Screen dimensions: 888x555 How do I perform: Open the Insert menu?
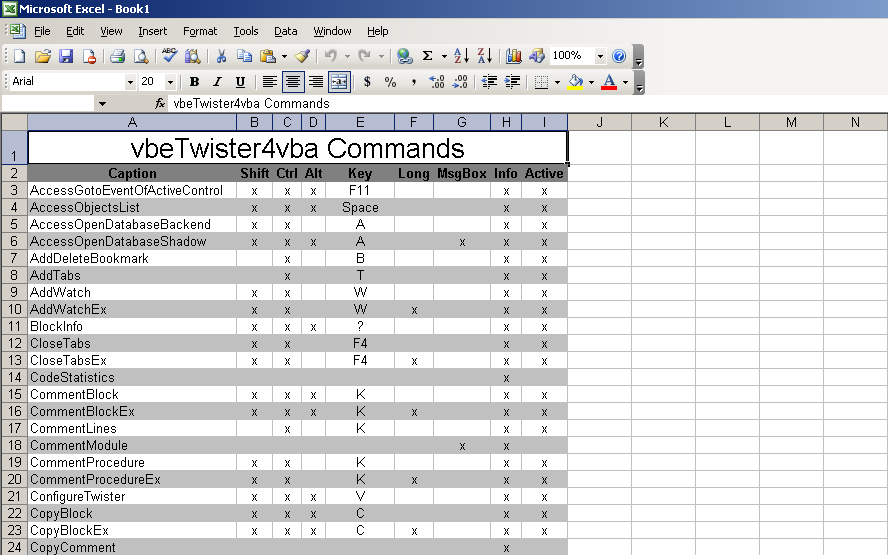pos(152,31)
